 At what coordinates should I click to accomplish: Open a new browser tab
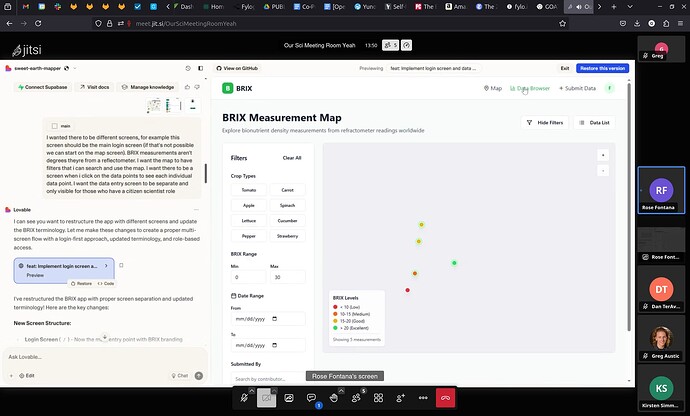613,7
